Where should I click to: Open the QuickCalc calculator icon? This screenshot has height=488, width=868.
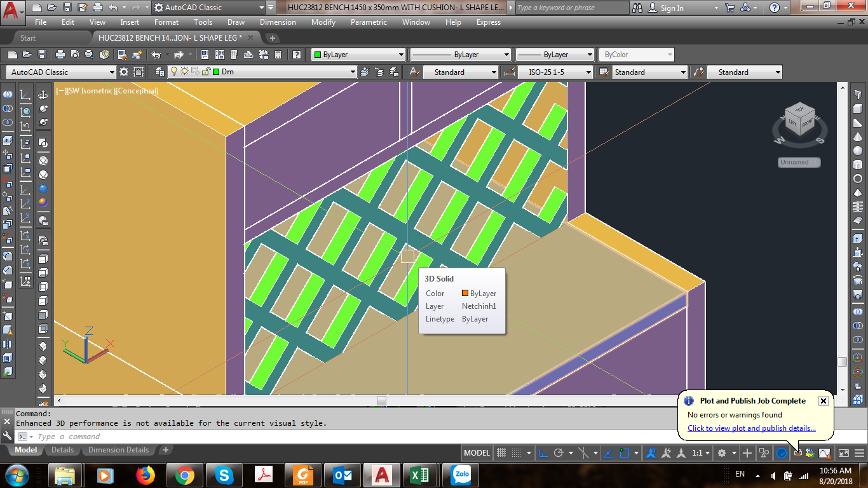pyautogui.click(x=278, y=55)
